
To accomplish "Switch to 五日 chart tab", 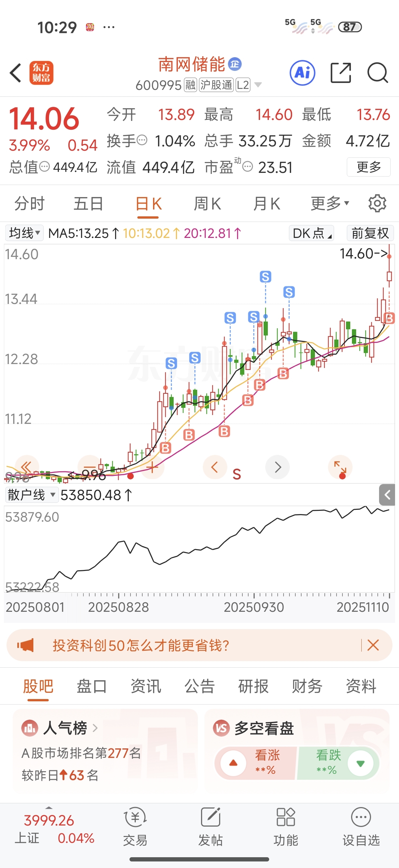I will [x=88, y=204].
